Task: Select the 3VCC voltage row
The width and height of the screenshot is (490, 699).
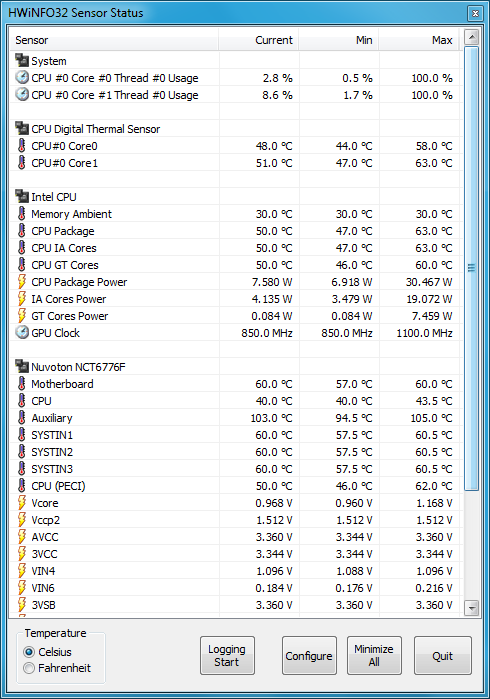Action: [235, 554]
